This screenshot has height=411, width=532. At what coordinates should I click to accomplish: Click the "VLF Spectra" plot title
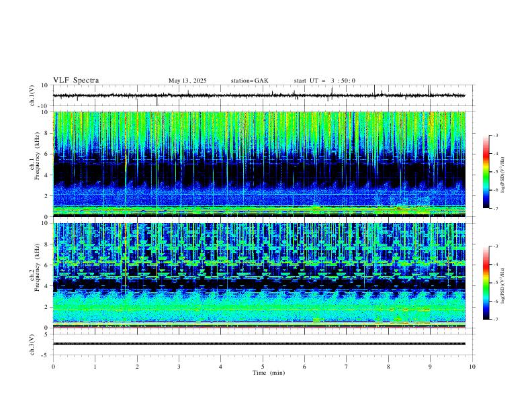point(76,81)
